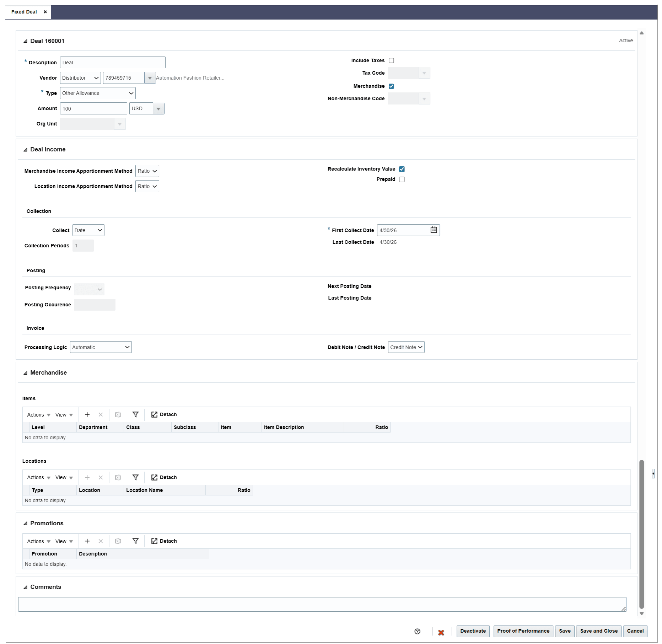The width and height of the screenshot is (662, 644).
Task: Open the Collect Date dropdown
Action: [88, 230]
